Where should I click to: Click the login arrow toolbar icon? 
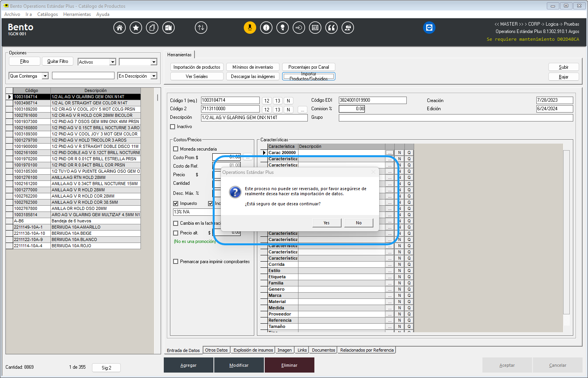click(x=299, y=28)
